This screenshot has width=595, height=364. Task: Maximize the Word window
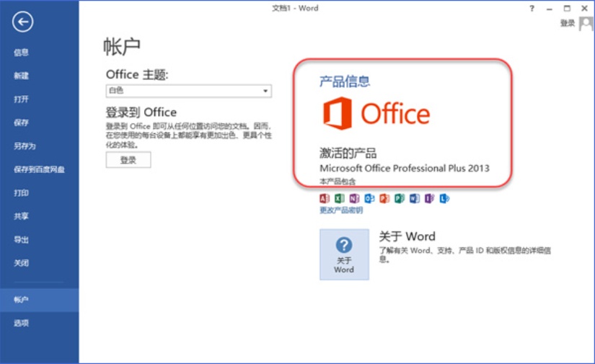pyautogui.click(x=567, y=9)
